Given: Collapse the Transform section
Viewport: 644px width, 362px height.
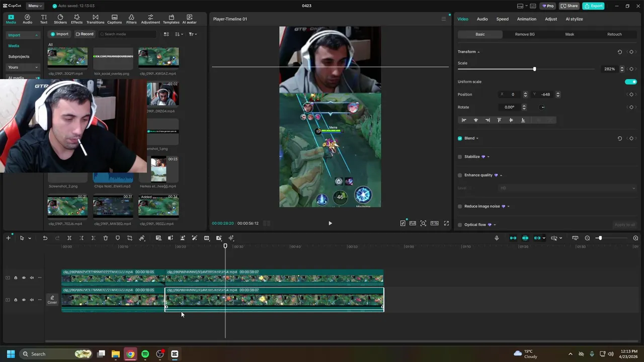Looking at the screenshot, I should pyautogui.click(x=478, y=52).
